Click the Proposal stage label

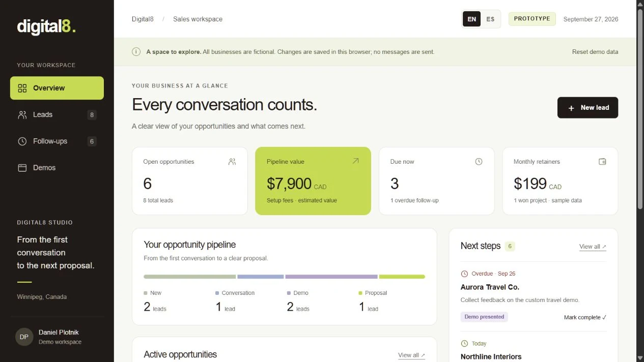(376, 293)
